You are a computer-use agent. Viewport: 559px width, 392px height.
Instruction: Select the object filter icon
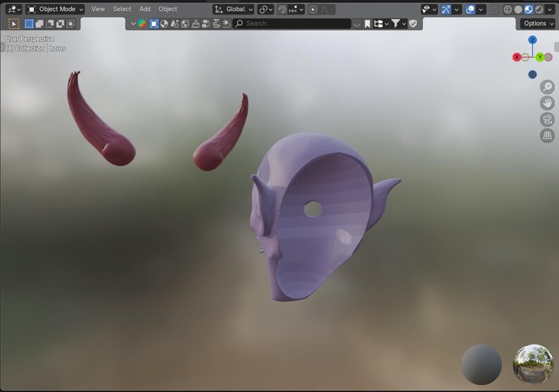153,23
